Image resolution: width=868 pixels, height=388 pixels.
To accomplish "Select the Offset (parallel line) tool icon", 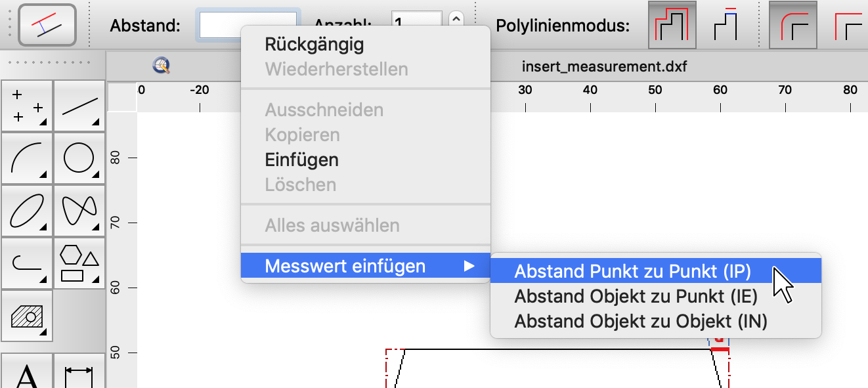I will pyautogui.click(x=47, y=24).
